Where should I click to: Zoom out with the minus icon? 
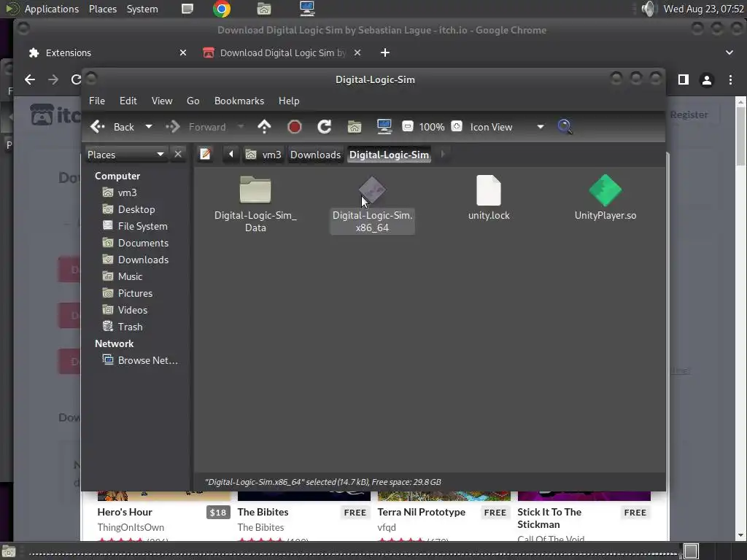407,126
